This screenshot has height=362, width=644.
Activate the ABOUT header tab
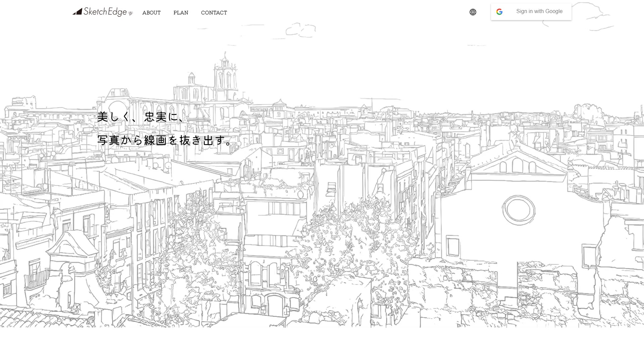click(x=151, y=13)
